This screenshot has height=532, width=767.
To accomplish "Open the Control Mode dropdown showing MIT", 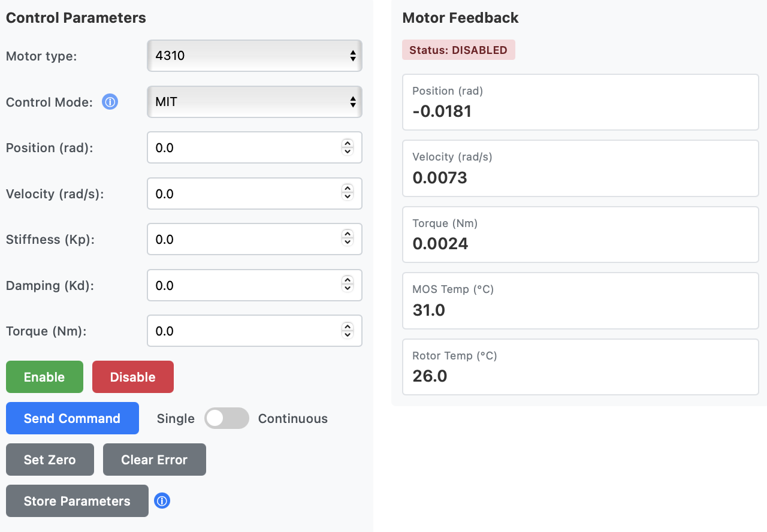I will 254,102.
